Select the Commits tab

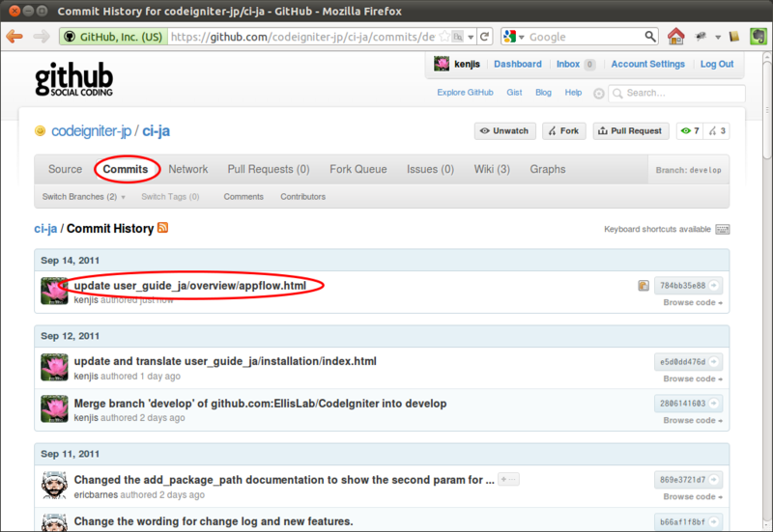[126, 169]
